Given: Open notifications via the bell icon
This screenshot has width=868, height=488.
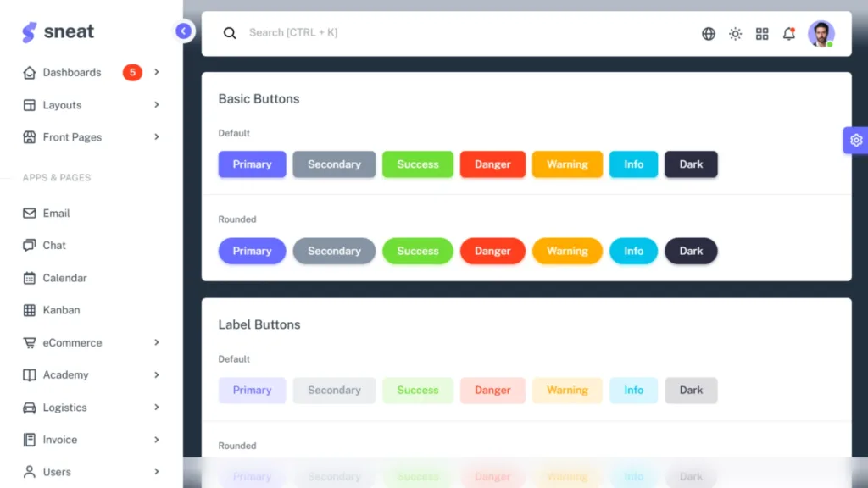Looking at the screenshot, I should (x=788, y=34).
